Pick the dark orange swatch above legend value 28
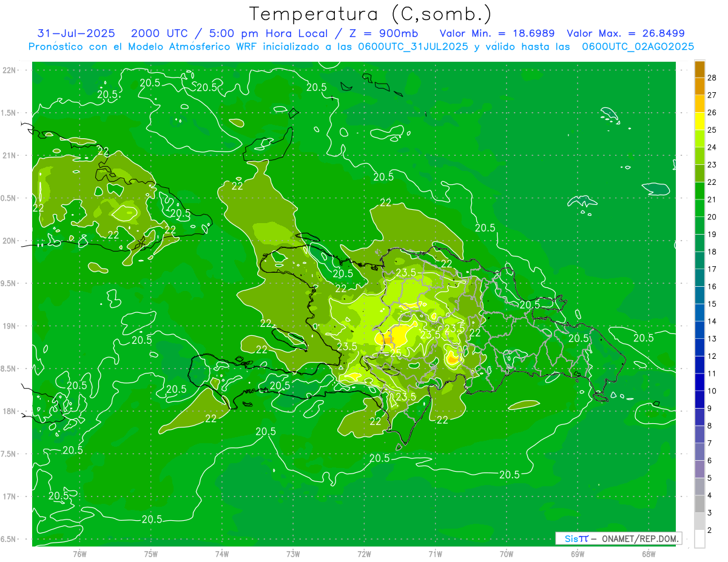The width and height of the screenshot is (728, 562). point(700,69)
